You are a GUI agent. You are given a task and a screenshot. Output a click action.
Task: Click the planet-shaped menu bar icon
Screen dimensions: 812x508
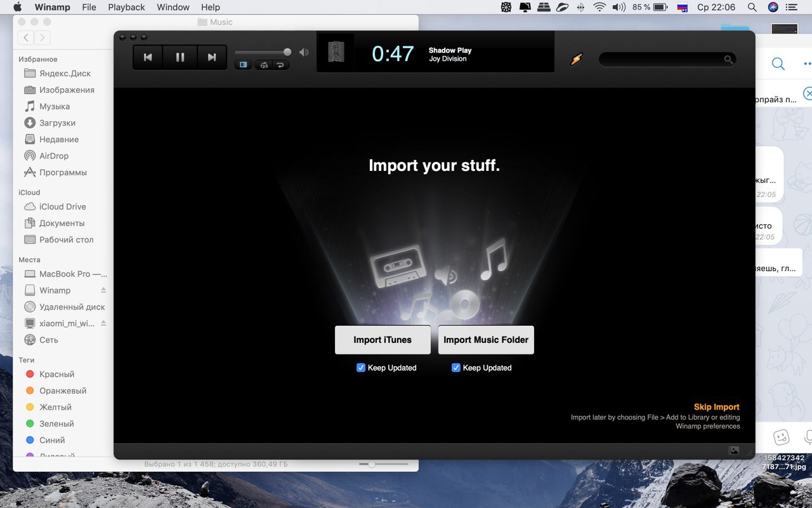pyautogui.click(x=562, y=7)
